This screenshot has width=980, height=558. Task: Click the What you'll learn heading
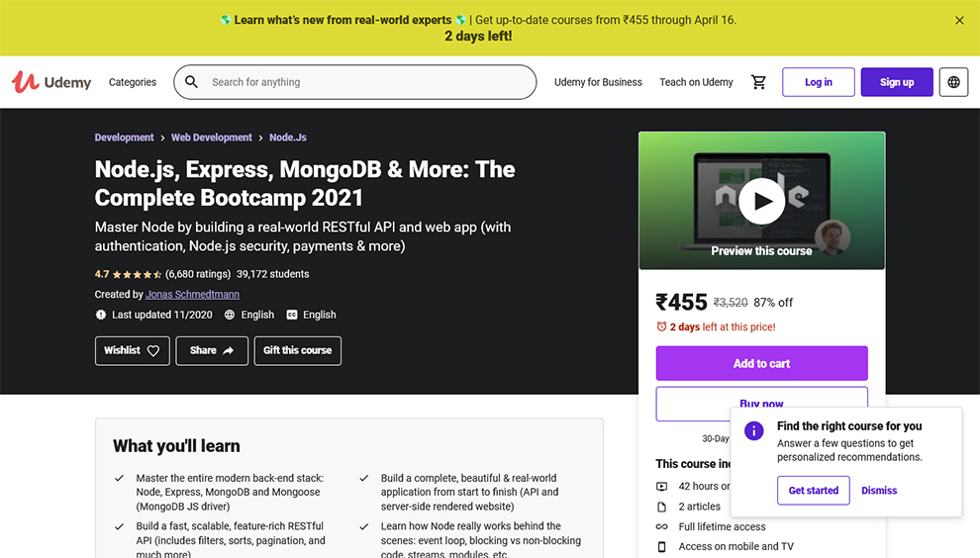(176, 446)
